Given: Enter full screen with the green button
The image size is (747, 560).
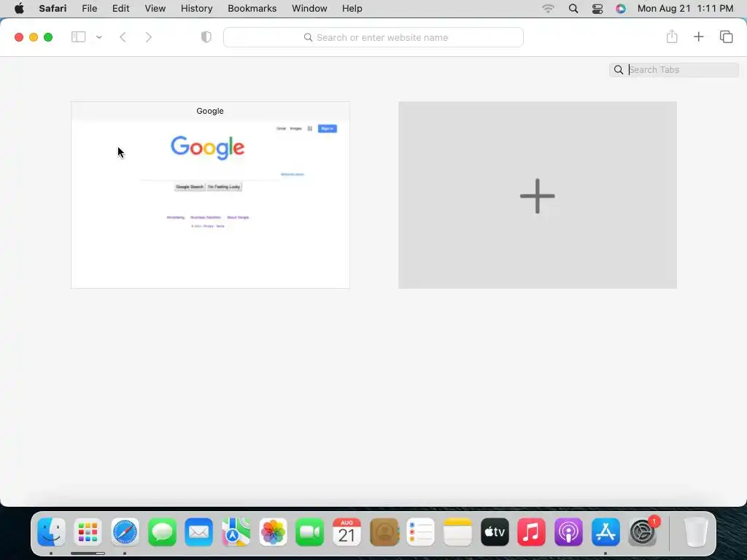Looking at the screenshot, I should [48, 37].
